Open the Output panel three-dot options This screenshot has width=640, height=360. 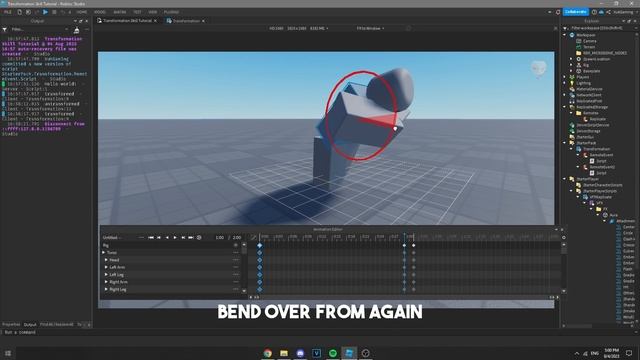coord(87,30)
